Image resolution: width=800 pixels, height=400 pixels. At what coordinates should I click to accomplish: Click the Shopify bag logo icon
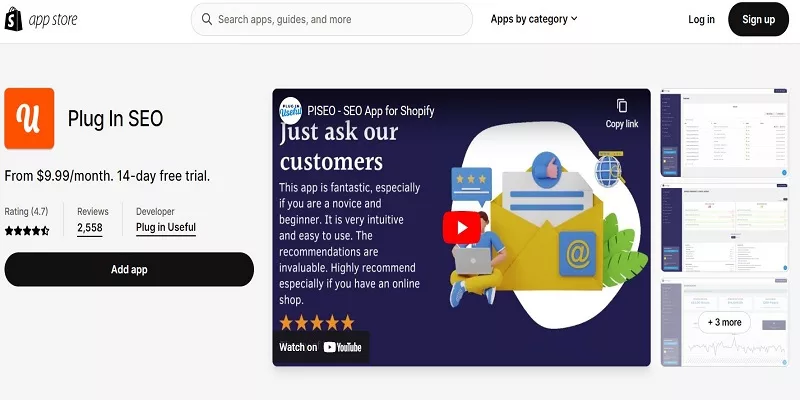(13, 19)
